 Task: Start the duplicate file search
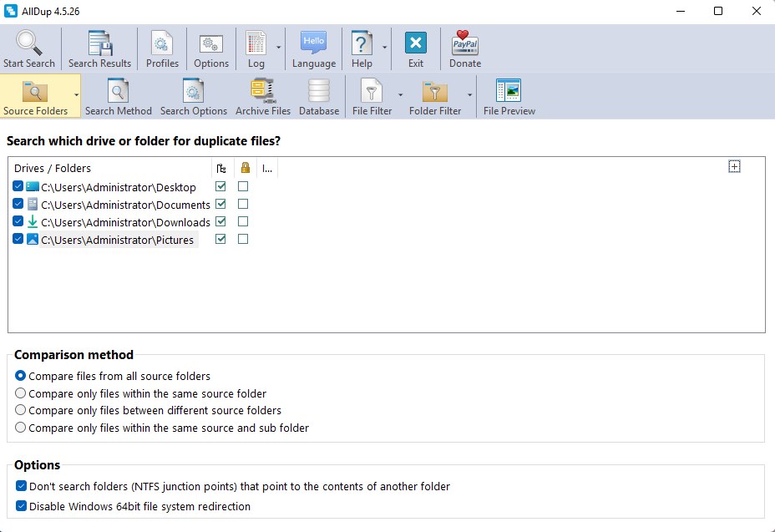coord(29,48)
